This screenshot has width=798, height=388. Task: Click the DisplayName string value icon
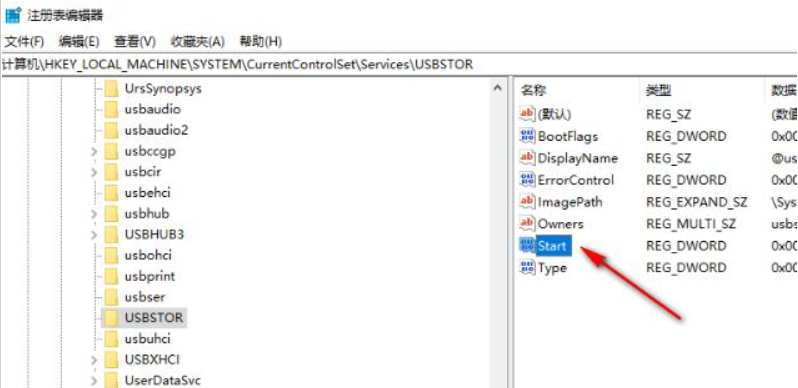tap(527, 158)
